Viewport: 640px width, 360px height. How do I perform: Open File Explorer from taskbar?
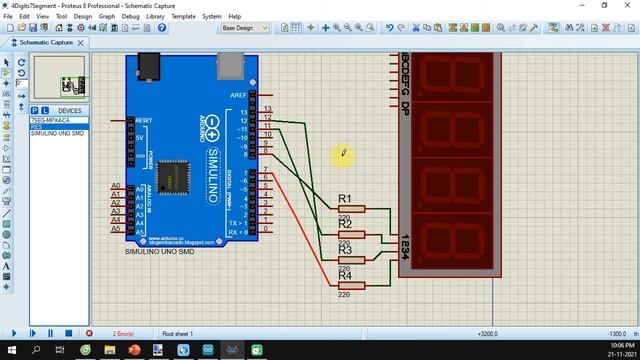(x=109, y=350)
